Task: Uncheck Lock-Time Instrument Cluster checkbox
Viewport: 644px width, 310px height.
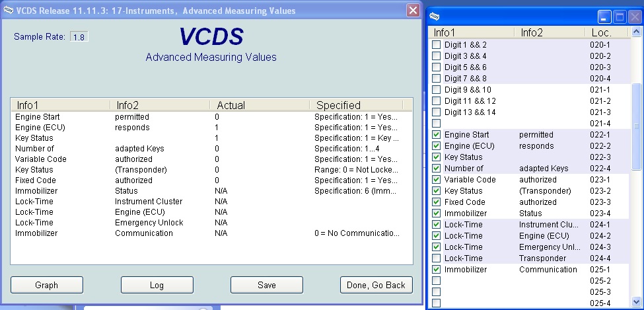Action: pos(436,225)
